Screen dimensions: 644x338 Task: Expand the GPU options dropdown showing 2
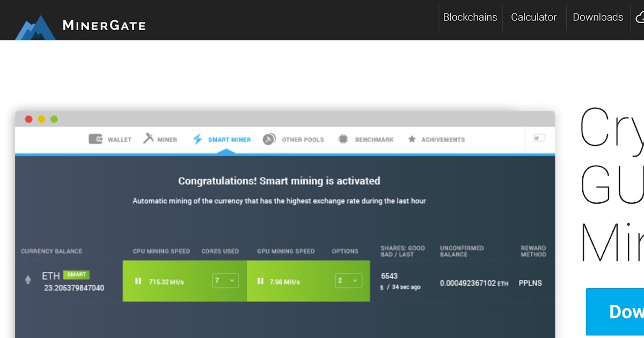349,281
